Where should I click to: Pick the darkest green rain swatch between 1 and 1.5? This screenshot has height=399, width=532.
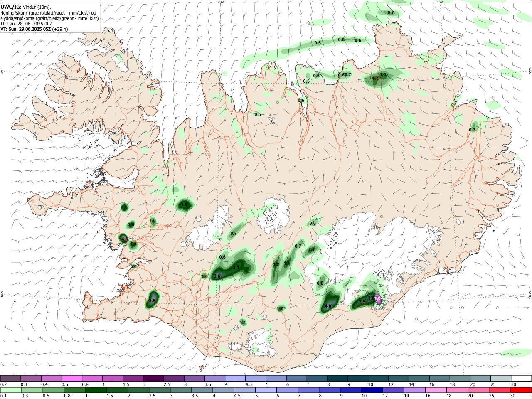click(96, 390)
